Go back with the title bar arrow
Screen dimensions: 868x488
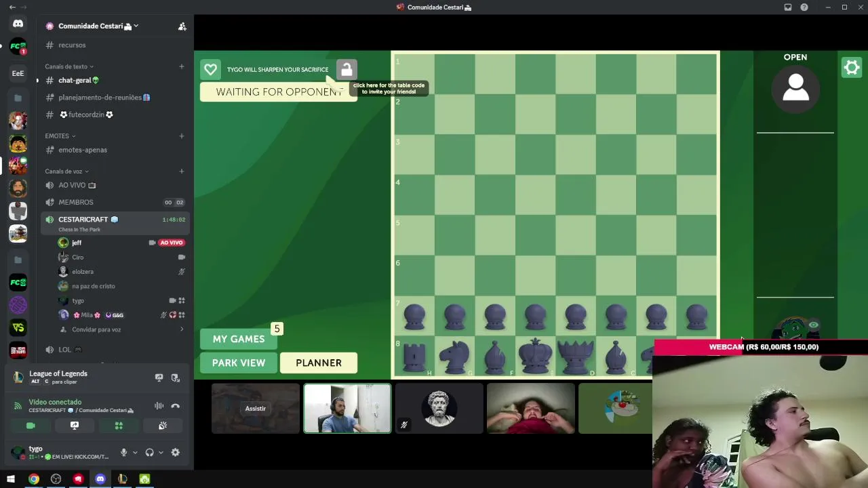tap(12, 7)
